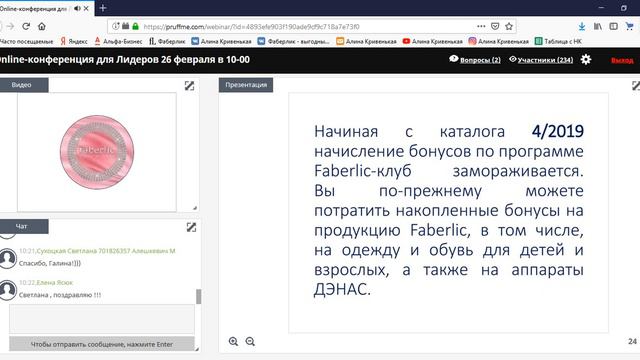The height and width of the screenshot is (360, 640).
Task: Mute the tab's speaker icon
Action: pos(77,8)
